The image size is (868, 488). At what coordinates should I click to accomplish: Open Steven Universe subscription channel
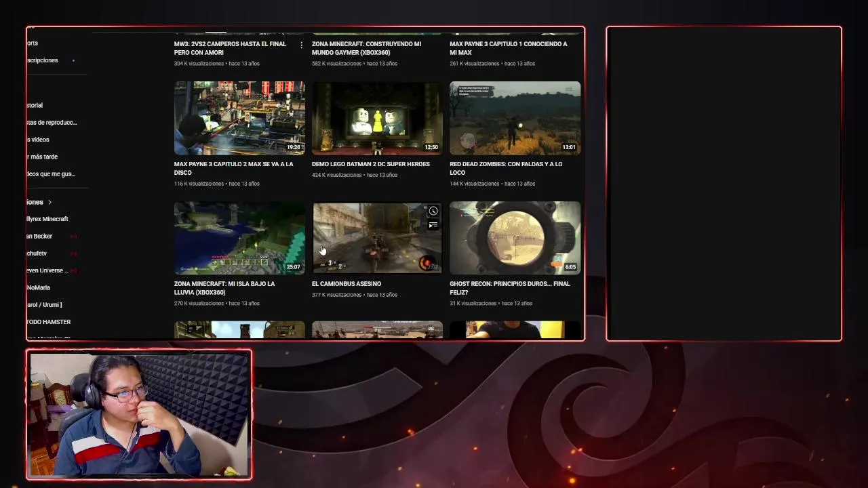click(x=47, y=270)
